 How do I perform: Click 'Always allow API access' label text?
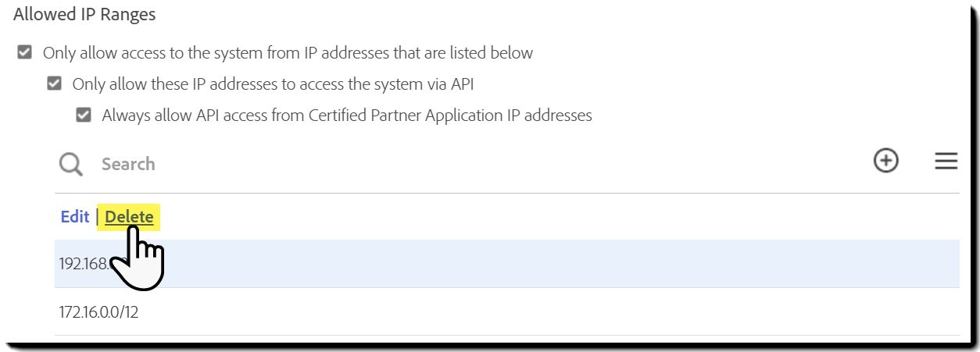pyautogui.click(x=347, y=115)
